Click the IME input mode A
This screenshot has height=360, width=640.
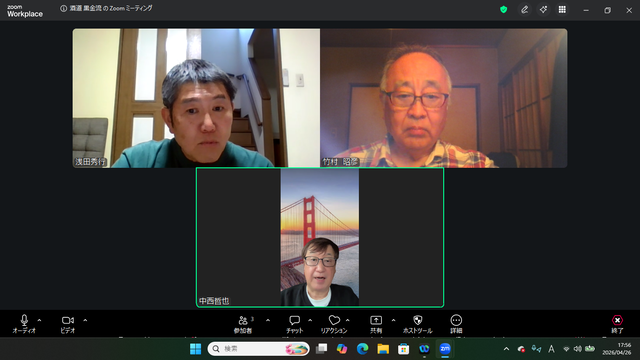[551, 349]
